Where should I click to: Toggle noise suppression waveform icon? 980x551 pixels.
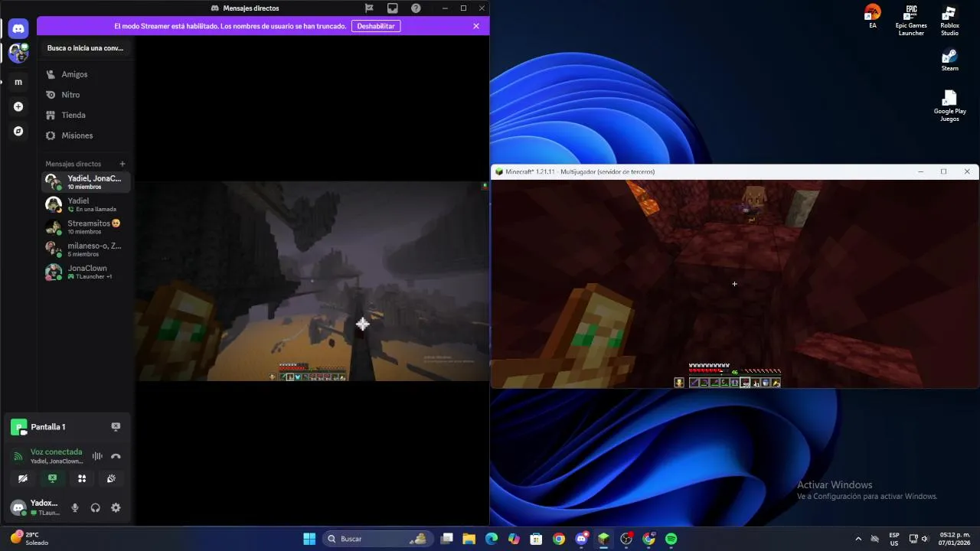pyautogui.click(x=97, y=456)
